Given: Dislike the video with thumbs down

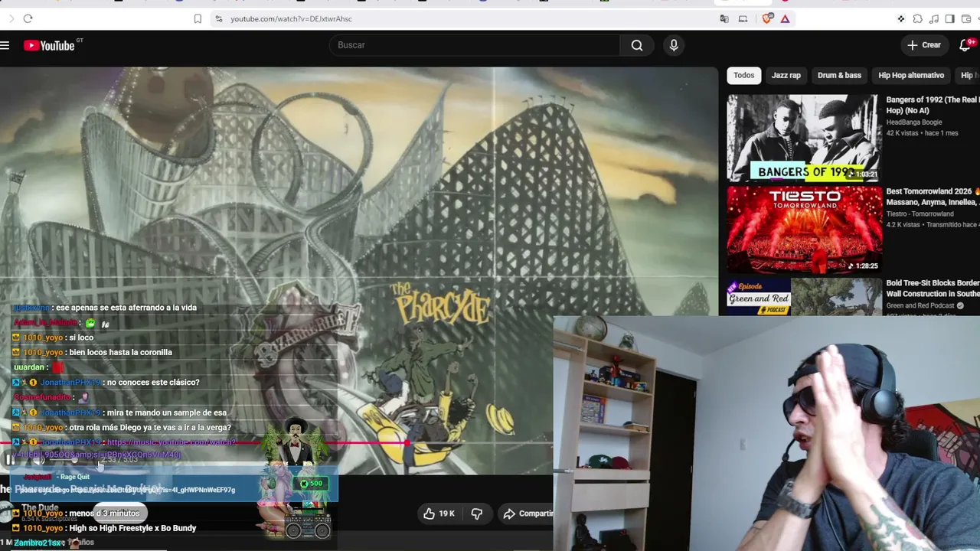Looking at the screenshot, I should click(476, 514).
